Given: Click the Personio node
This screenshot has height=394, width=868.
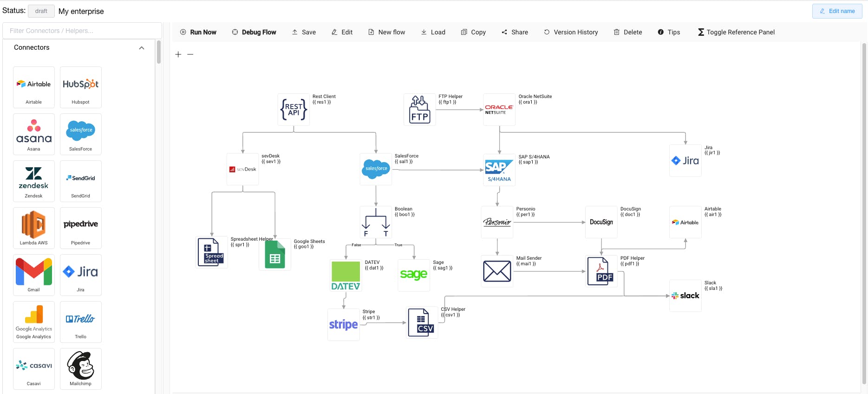Looking at the screenshot, I should pos(497,222).
